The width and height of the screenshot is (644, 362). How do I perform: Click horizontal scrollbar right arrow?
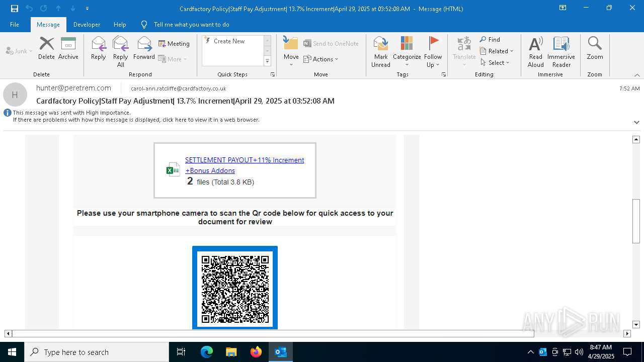(627, 333)
